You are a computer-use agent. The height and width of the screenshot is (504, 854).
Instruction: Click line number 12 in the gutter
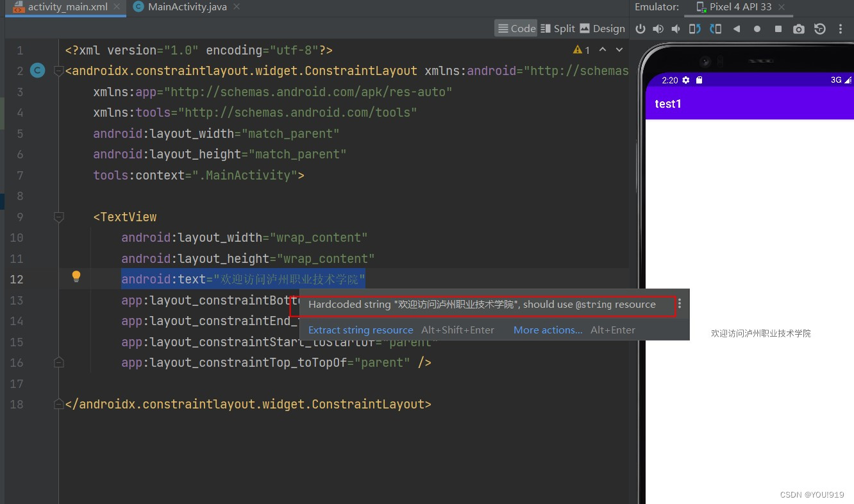point(16,280)
